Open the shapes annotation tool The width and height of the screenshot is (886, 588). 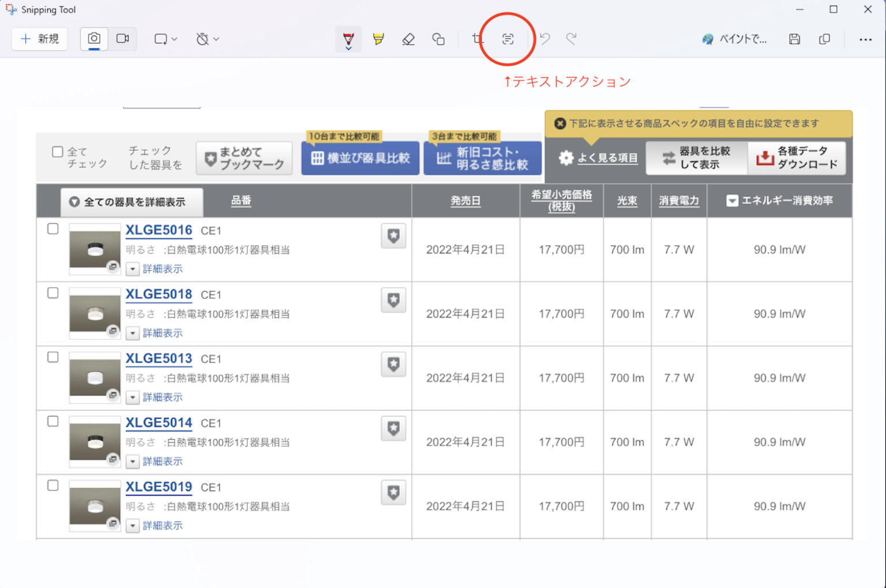(438, 39)
